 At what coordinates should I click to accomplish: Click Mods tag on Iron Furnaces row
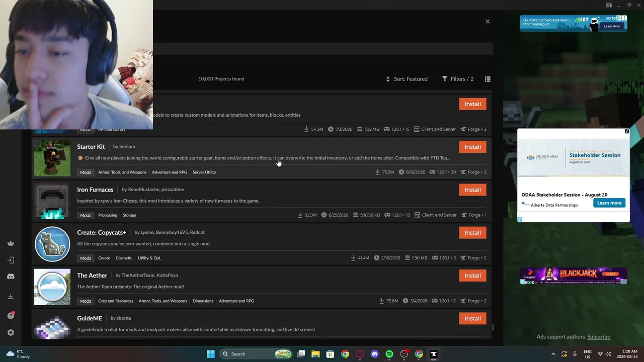(x=86, y=215)
